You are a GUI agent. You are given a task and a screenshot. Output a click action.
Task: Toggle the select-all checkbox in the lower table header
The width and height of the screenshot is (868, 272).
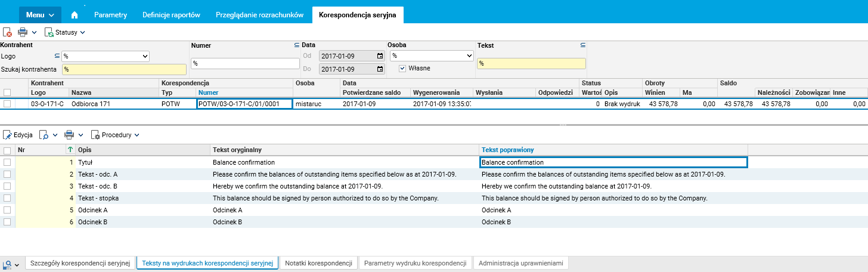pos(7,151)
